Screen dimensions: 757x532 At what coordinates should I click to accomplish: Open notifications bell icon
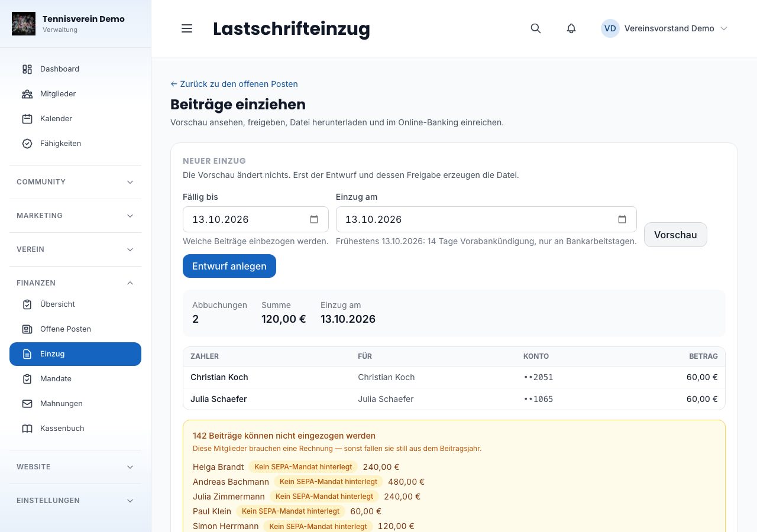571,28
